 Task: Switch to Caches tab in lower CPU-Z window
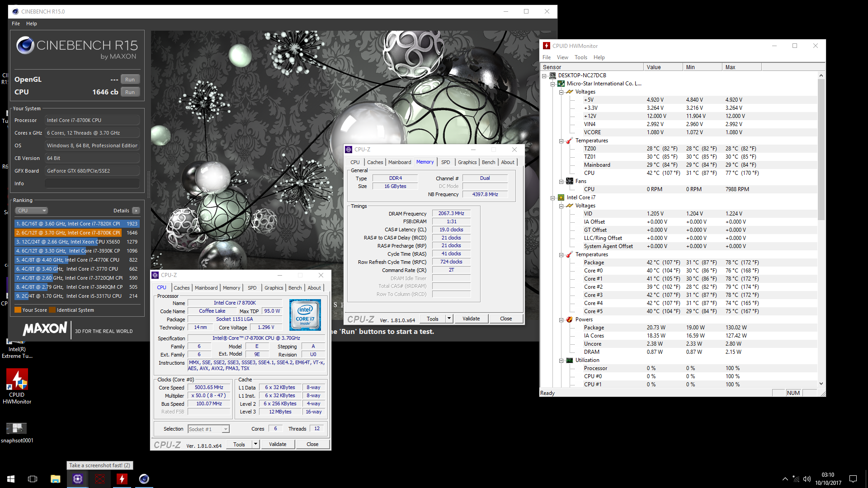click(x=182, y=288)
